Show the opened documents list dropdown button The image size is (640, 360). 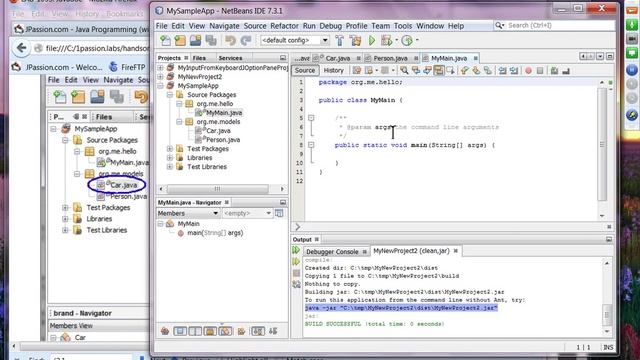pyautogui.click(x=600, y=56)
